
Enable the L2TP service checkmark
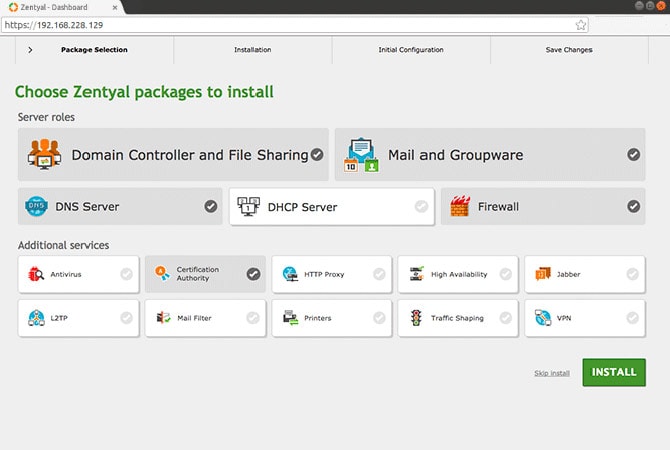[x=126, y=318]
